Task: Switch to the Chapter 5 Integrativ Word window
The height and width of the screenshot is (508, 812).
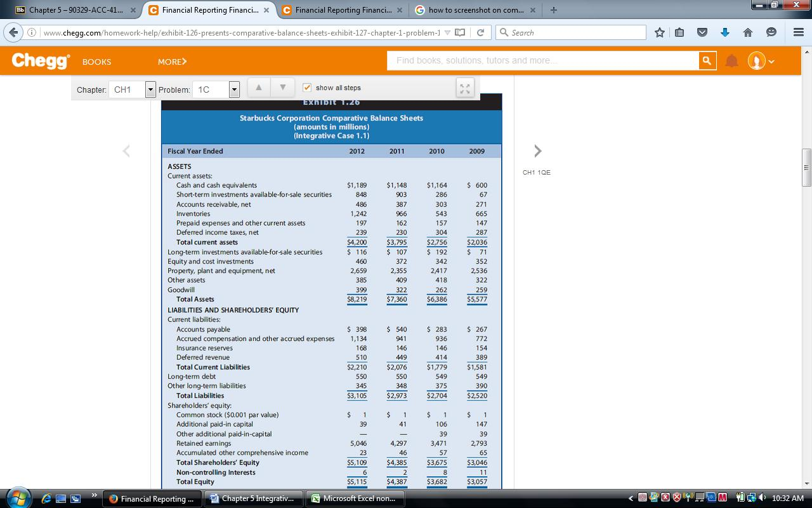Action: [x=254, y=498]
